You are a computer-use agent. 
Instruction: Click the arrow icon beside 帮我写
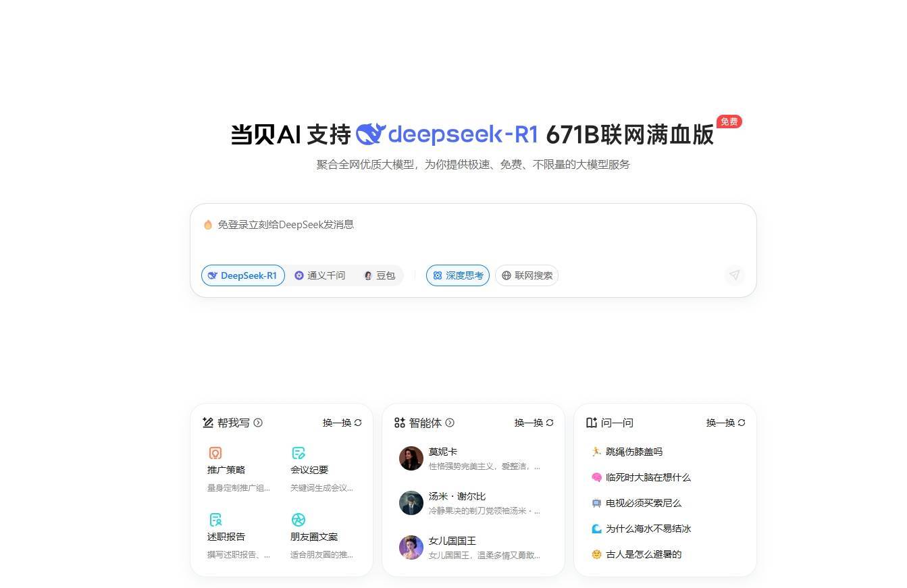(x=258, y=423)
